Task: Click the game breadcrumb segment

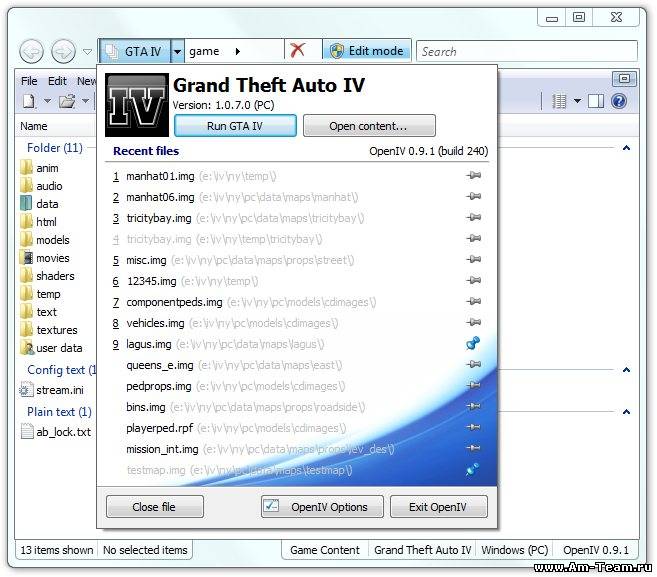Action: click(x=204, y=51)
